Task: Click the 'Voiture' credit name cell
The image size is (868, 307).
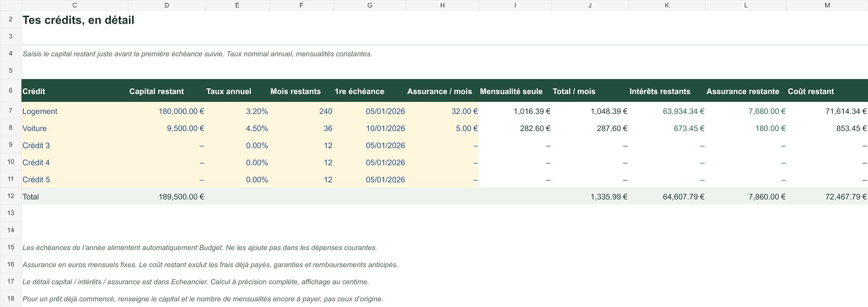Action: coord(75,128)
